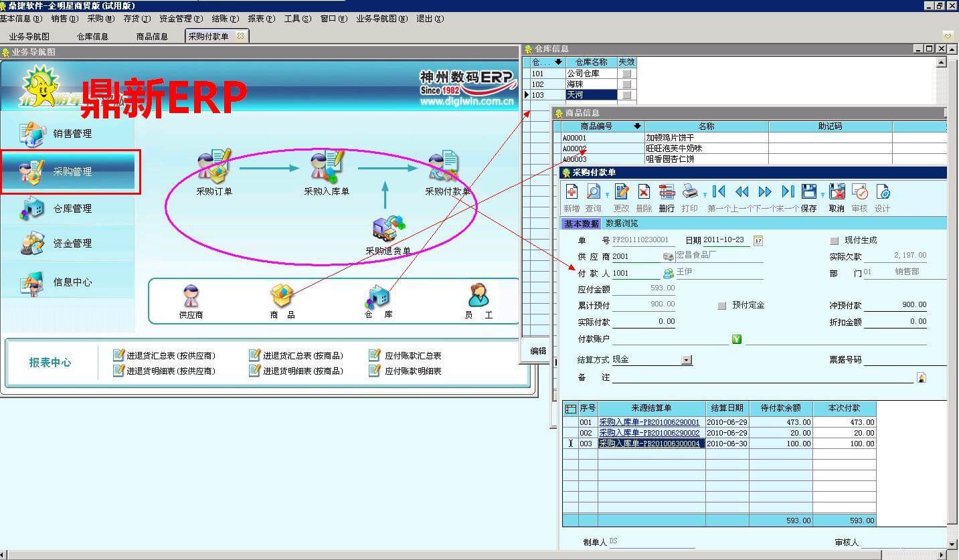Image resolution: width=959 pixels, height=560 pixels.
Task: Select 信息中心 in the sidebar
Action: click(x=67, y=282)
